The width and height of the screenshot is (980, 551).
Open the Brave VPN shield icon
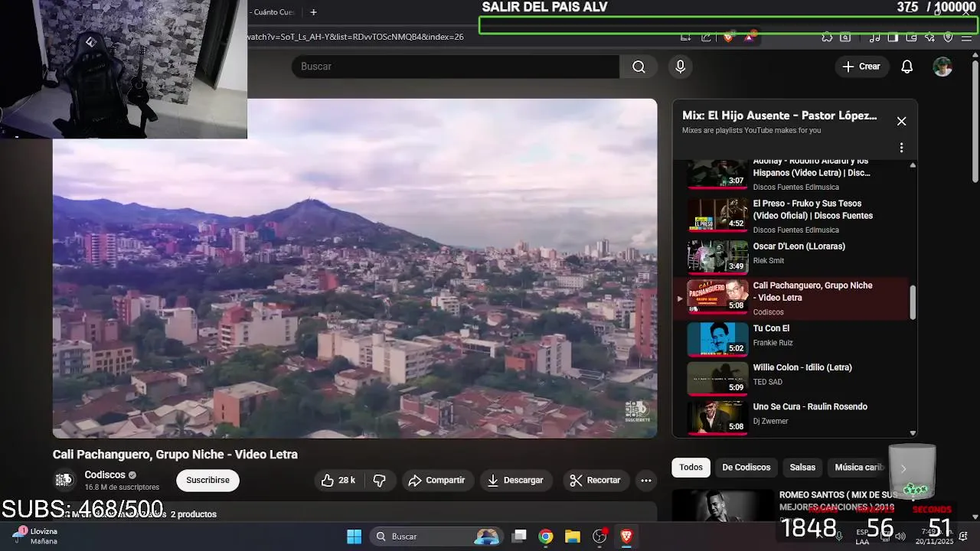tap(948, 37)
